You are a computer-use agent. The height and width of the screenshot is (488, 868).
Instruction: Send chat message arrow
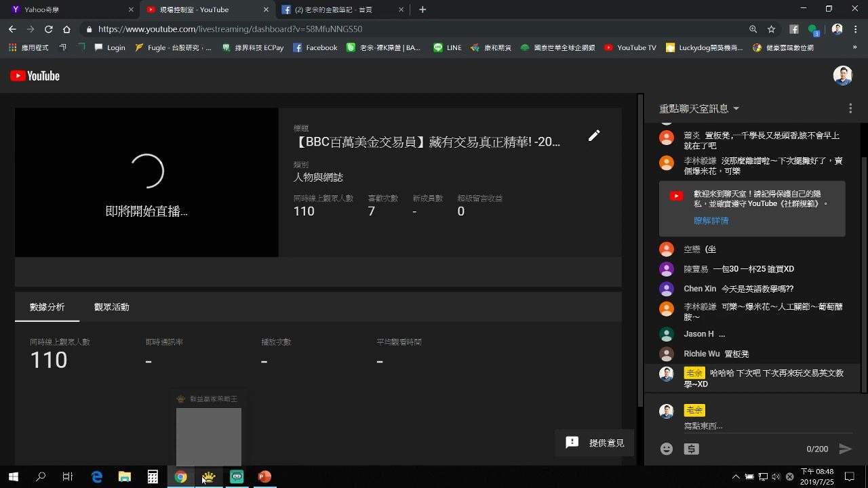point(845,449)
